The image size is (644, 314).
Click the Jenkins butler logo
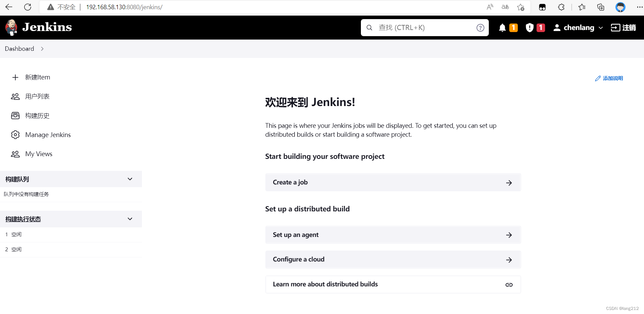[12, 28]
